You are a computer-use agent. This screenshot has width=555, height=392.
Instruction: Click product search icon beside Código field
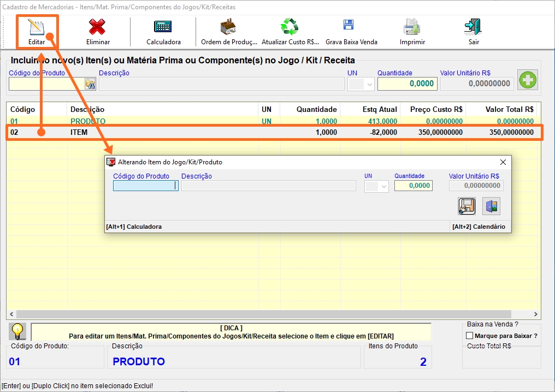pyautogui.click(x=90, y=84)
